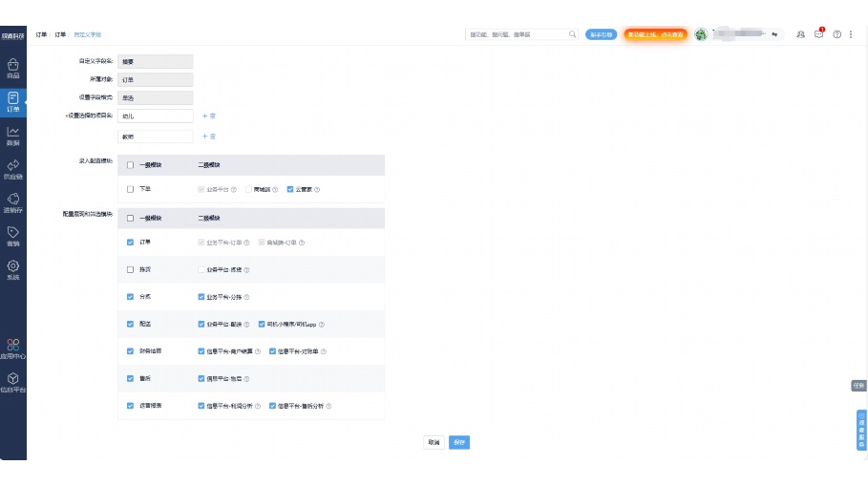Check the 拣货 row's second-level checkbox
Screen dimensions: 868x486
201,269
